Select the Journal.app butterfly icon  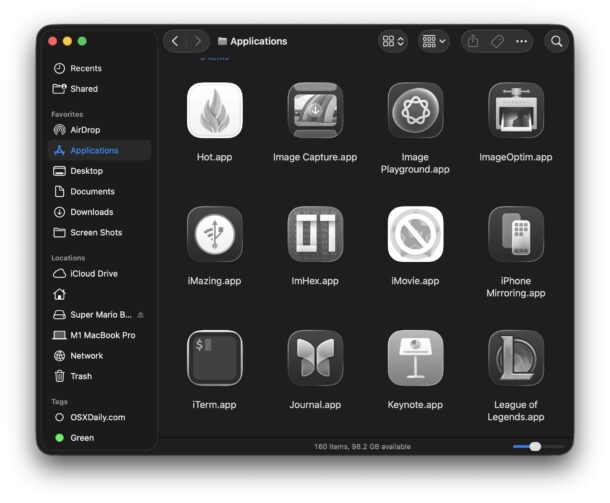pyautogui.click(x=315, y=358)
